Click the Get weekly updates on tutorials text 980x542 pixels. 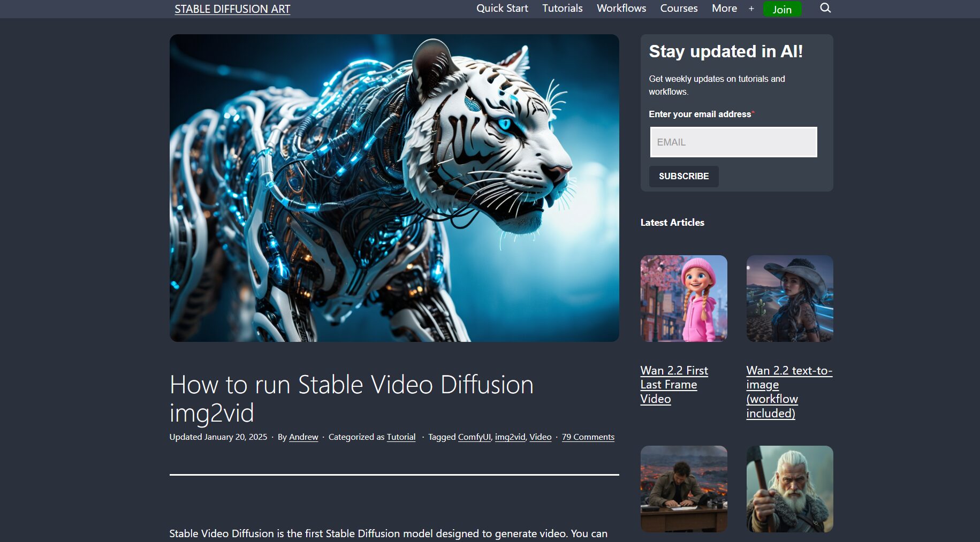[x=717, y=85]
